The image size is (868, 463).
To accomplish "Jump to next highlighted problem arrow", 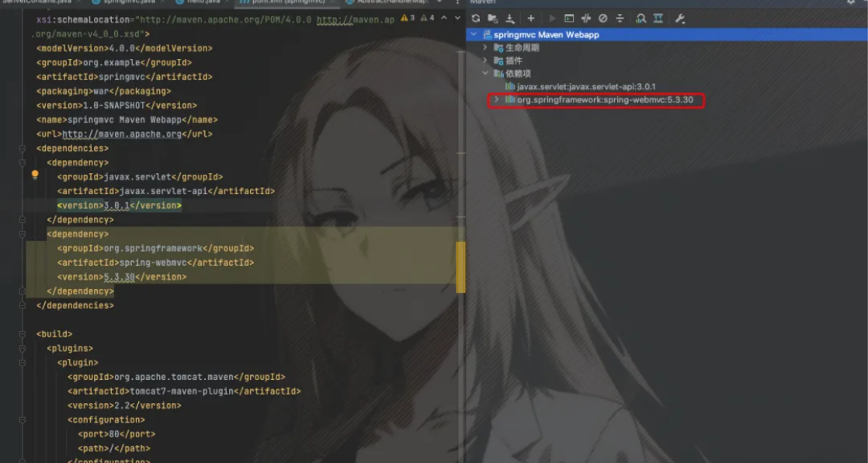I will [457, 18].
